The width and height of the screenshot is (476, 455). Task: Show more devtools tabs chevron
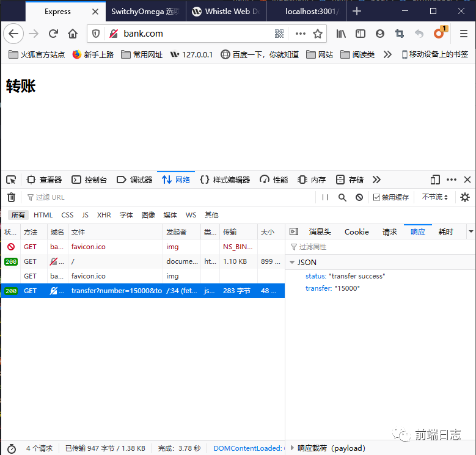click(x=376, y=180)
